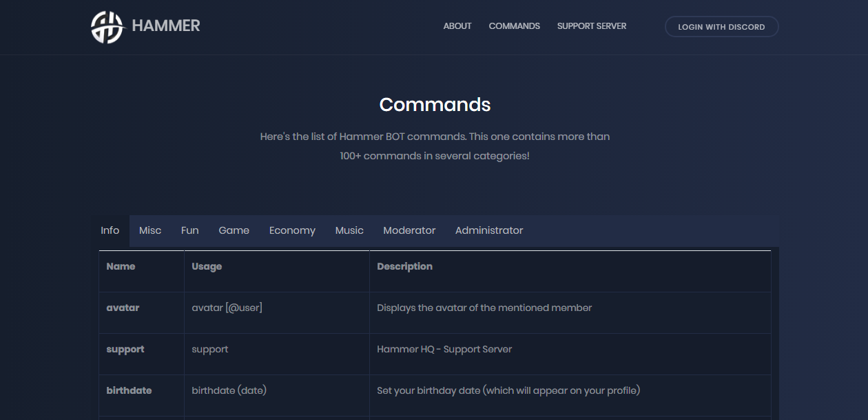Switch to the Fun tab
Screen dimensions: 868x420
point(190,230)
